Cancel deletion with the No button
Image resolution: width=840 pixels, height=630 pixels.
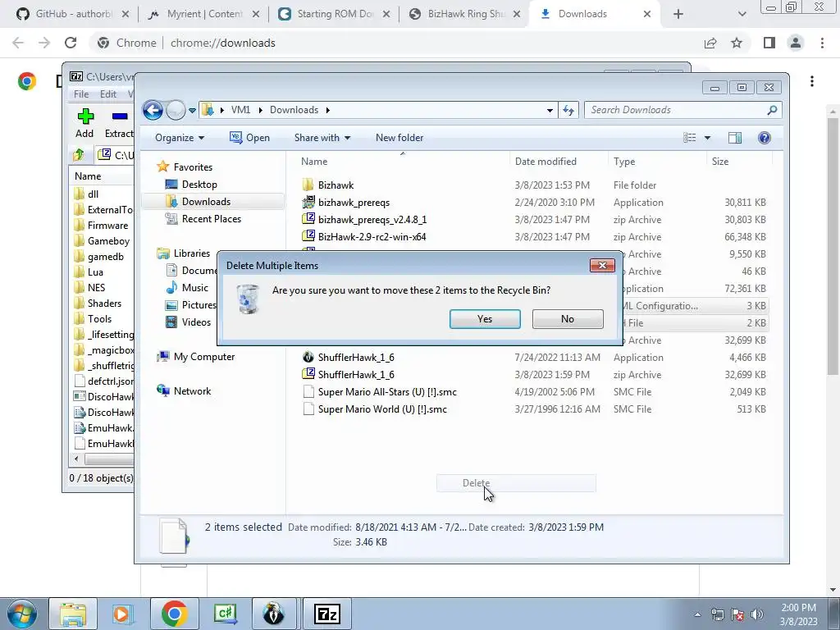pyautogui.click(x=568, y=319)
